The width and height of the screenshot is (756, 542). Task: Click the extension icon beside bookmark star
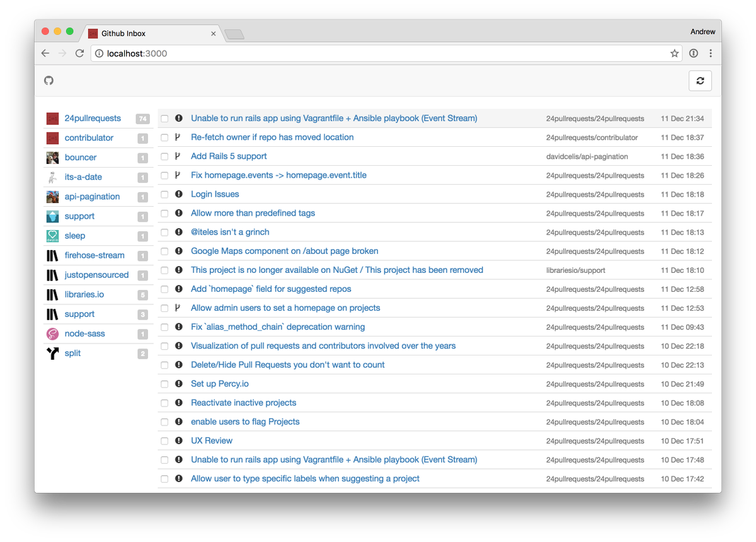(694, 54)
